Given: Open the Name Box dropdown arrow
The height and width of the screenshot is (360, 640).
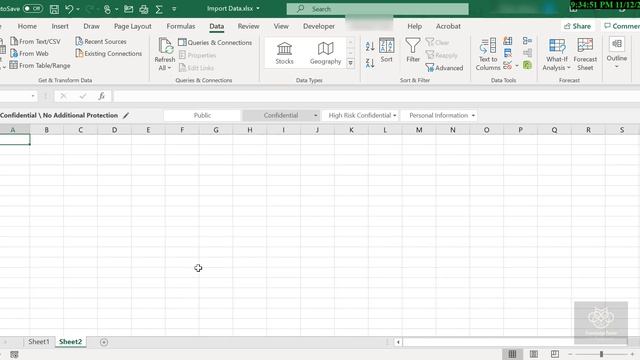Looking at the screenshot, I should pyautogui.click(x=33, y=96).
